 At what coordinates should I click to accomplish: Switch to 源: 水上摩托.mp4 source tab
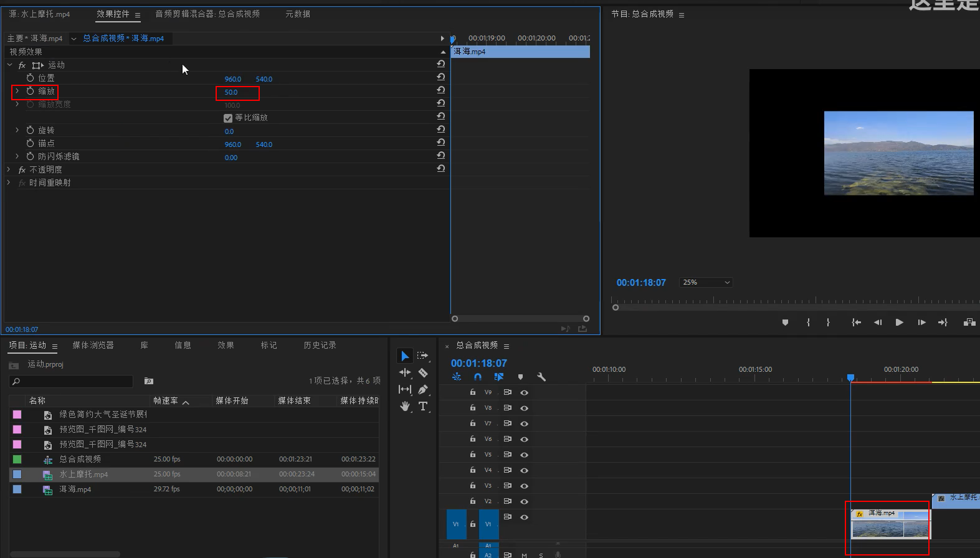39,14
